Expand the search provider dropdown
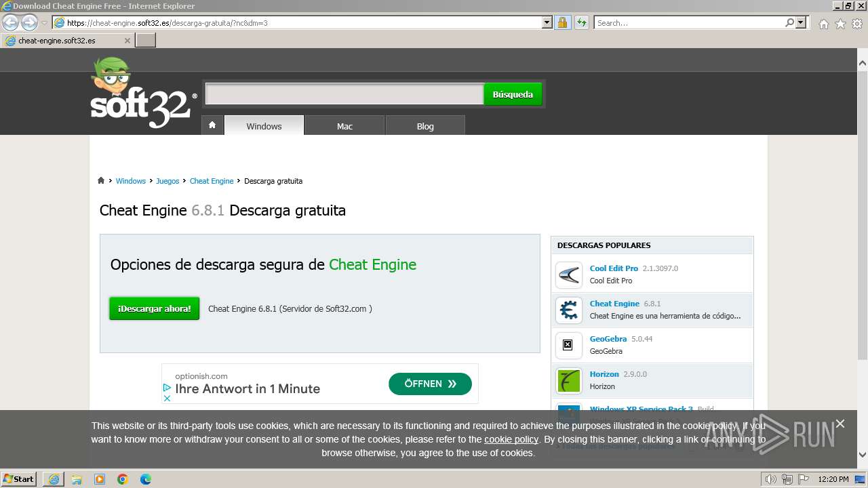The height and width of the screenshot is (488, 868). [x=801, y=22]
